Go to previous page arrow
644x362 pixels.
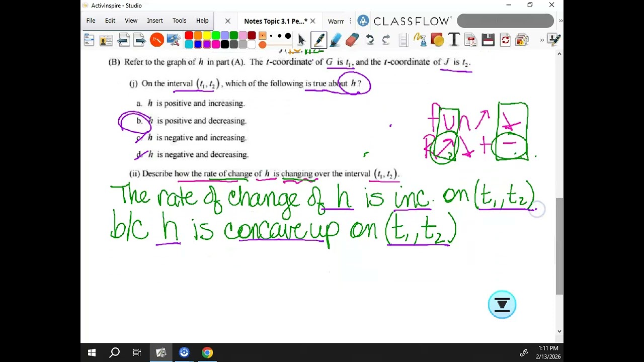pos(123,40)
